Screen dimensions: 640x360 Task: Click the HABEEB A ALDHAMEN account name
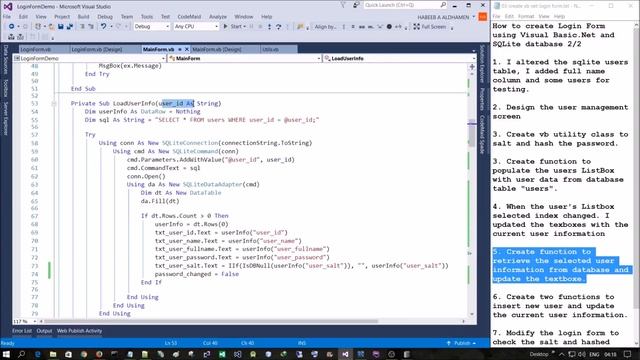pos(443,17)
